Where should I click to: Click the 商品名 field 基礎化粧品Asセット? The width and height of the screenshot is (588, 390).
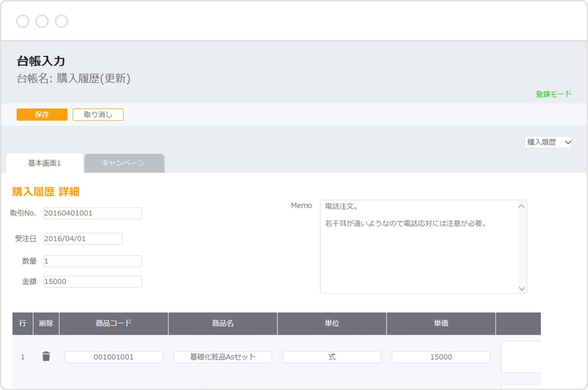pyautogui.click(x=223, y=357)
